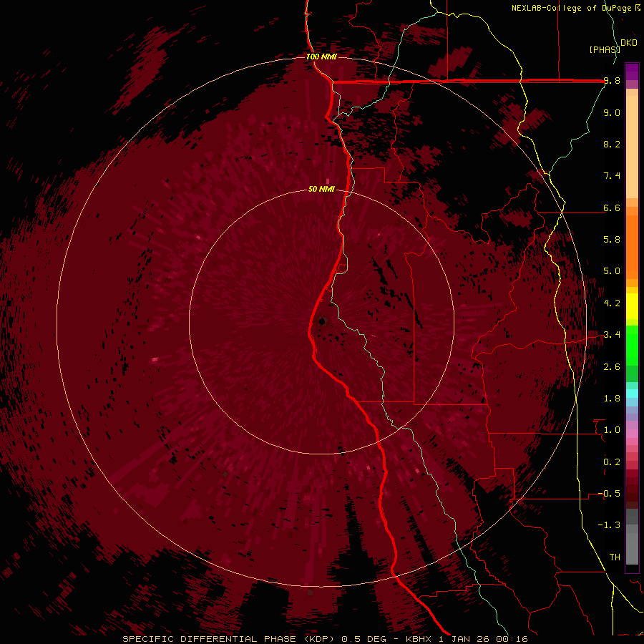This screenshot has width=644, height=644.
Task: Click the "[PHAS]" units label above the color bar
Action: click(x=605, y=49)
